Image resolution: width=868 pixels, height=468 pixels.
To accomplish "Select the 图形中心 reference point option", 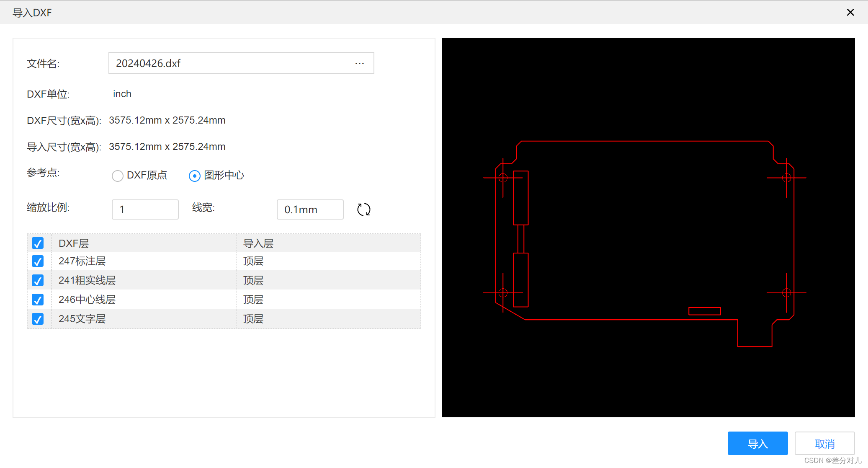I will tap(194, 176).
